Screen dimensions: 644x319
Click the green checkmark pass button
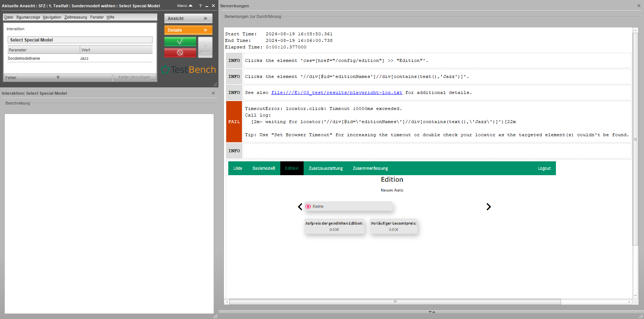[180, 42]
